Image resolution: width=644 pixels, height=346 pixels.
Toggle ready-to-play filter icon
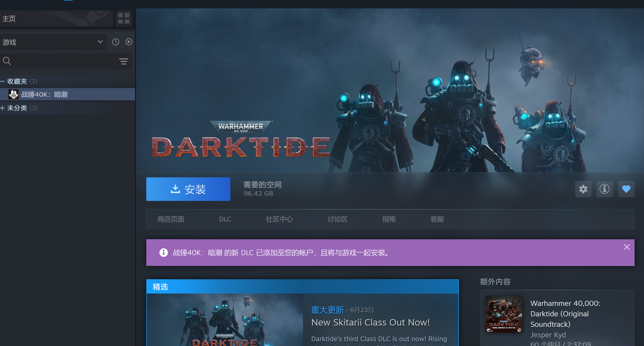(129, 42)
